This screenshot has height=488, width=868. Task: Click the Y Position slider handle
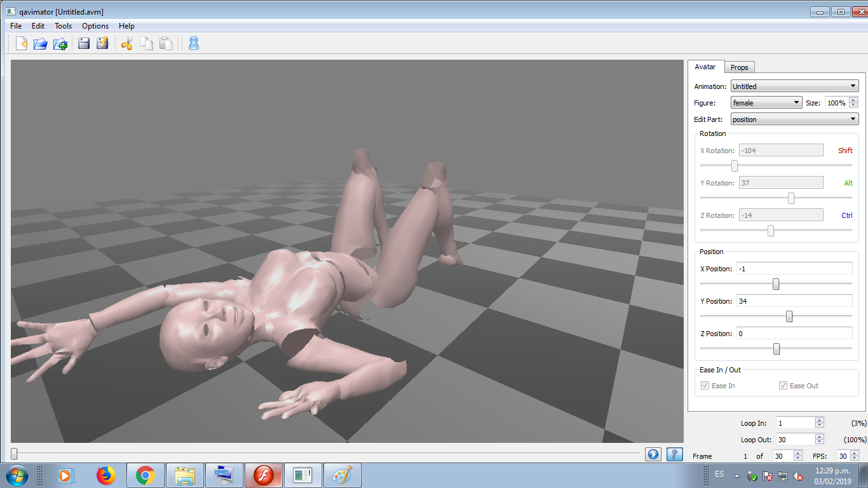coord(789,316)
